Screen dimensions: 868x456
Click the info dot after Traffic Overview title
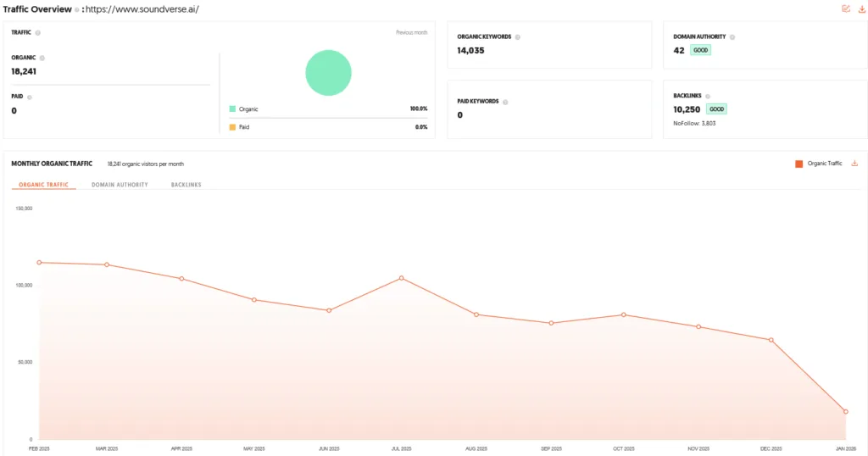point(77,10)
